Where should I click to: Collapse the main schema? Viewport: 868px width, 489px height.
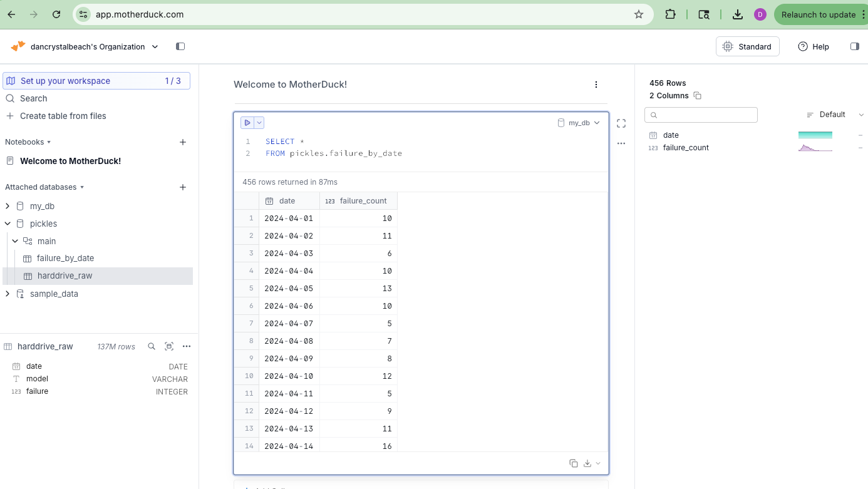pyautogui.click(x=15, y=241)
